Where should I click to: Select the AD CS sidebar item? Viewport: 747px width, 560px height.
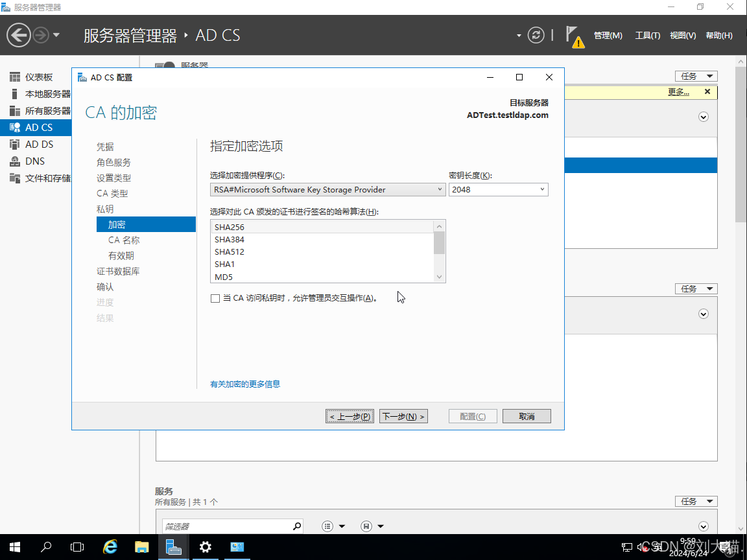(x=36, y=128)
